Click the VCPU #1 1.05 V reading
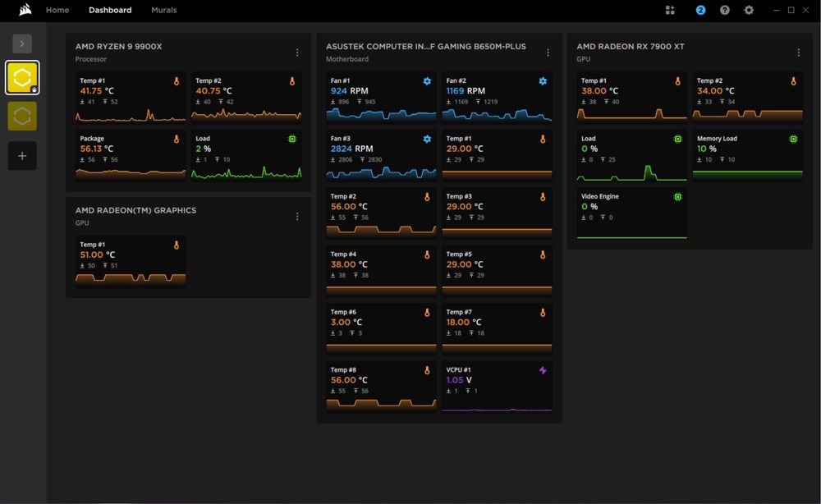Viewport: 821px width, 504px height. pyautogui.click(x=459, y=380)
